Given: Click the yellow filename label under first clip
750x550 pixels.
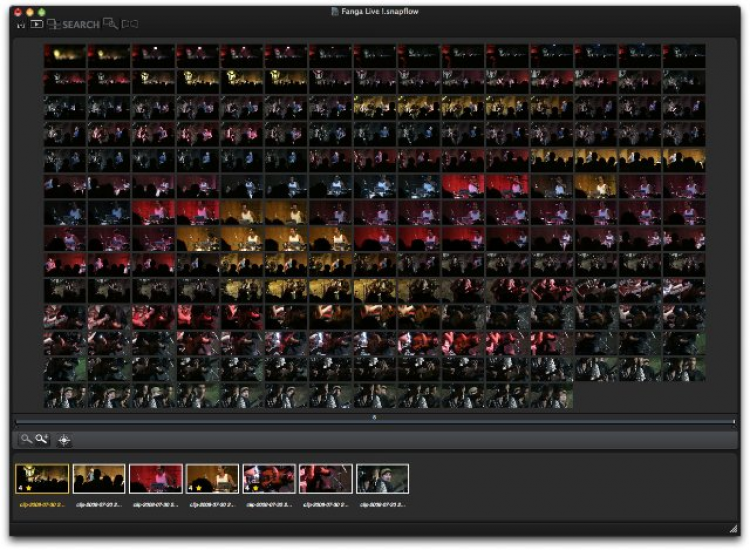Looking at the screenshot, I should [42, 505].
